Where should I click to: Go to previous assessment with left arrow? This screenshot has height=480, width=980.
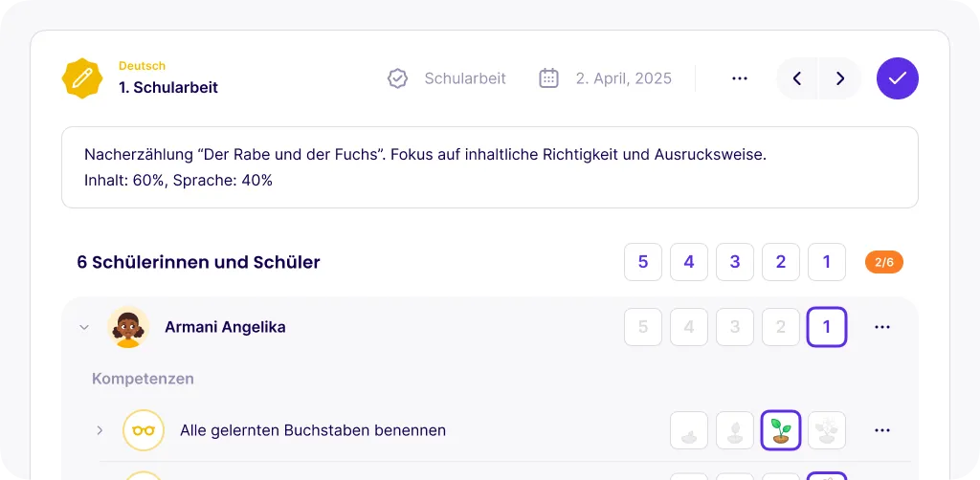pyautogui.click(x=797, y=78)
